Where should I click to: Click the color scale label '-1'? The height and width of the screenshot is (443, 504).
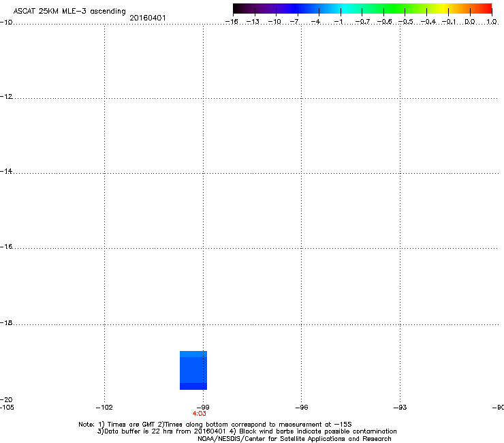pyautogui.click(x=338, y=22)
